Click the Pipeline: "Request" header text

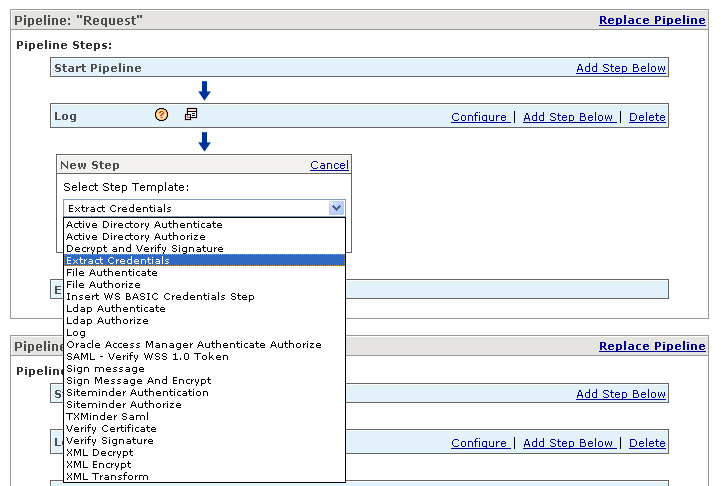click(x=79, y=21)
